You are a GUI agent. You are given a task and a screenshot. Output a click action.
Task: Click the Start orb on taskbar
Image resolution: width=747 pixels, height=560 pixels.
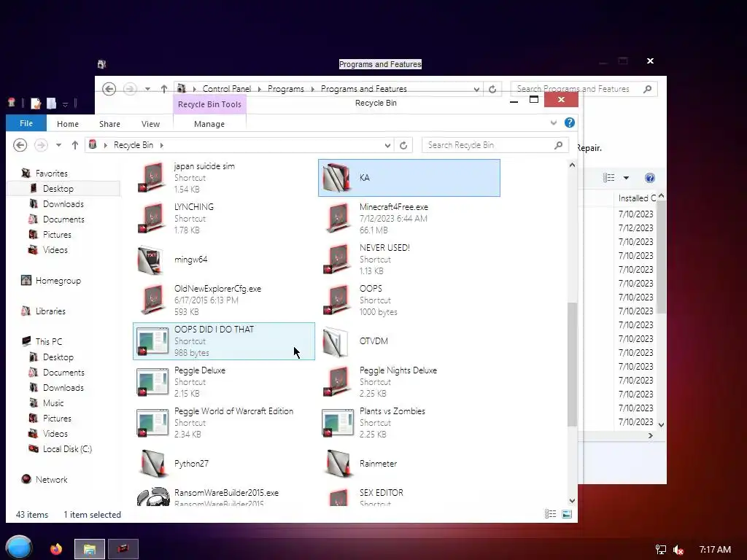tap(18, 548)
